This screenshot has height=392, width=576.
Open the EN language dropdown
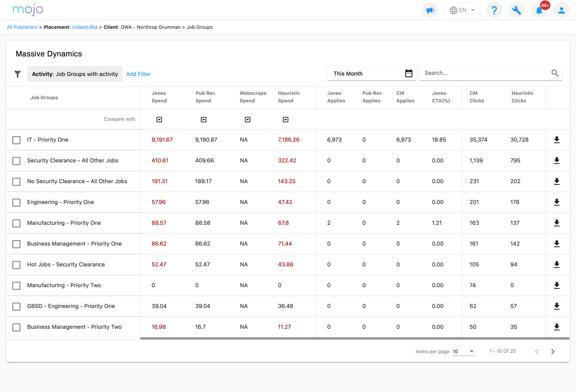[462, 10]
